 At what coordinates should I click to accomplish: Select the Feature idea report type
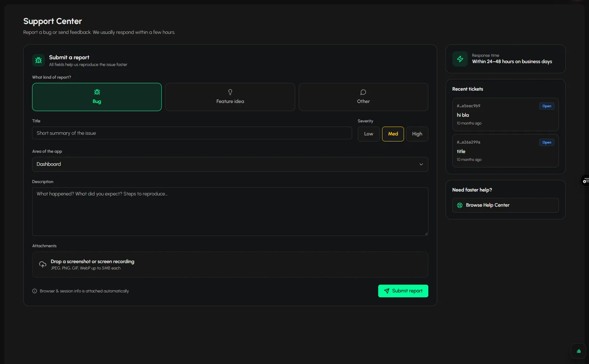[x=230, y=97]
